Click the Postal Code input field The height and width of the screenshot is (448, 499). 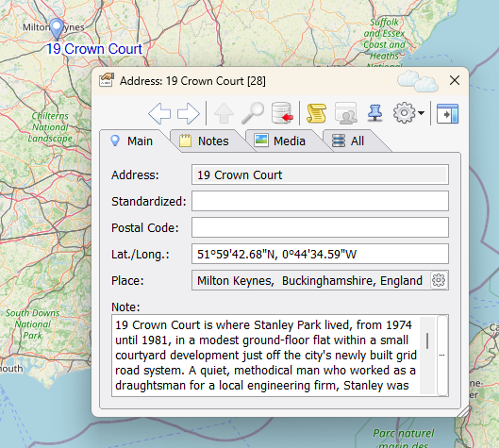(x=320, y=227)
